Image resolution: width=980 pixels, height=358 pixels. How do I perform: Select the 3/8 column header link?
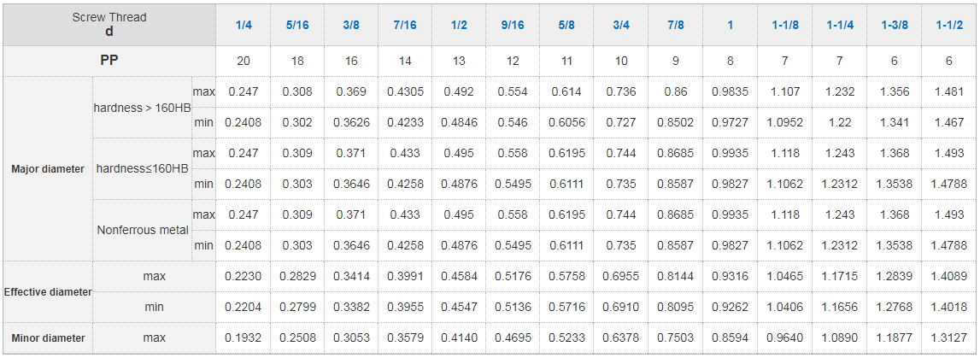click(351, 26)
